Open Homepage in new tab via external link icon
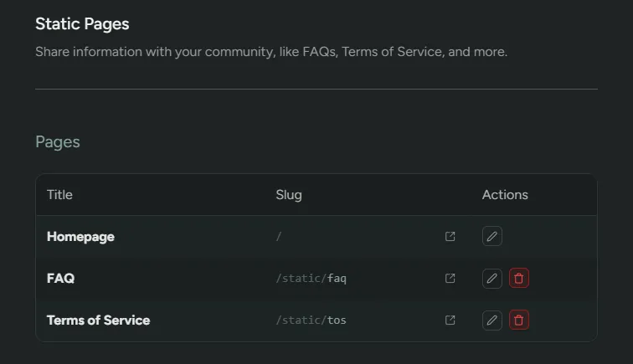633x364 pixels. coord(450,237)
